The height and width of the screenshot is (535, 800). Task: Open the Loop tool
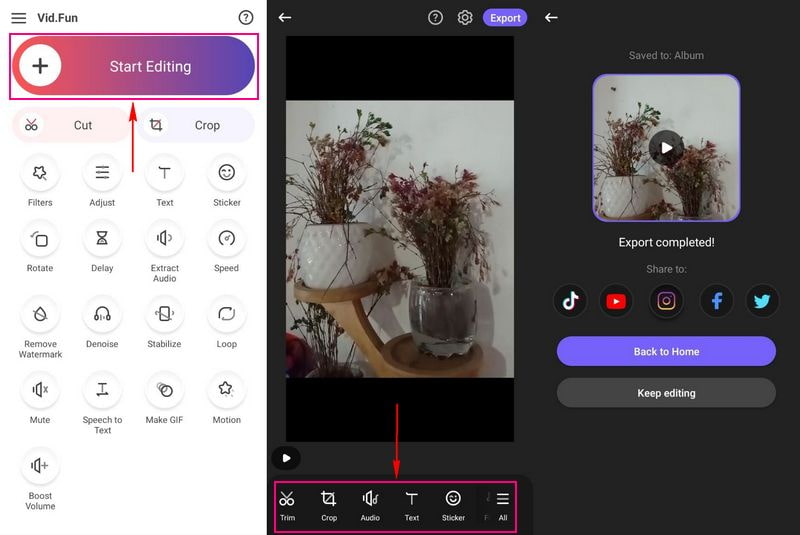(227, 323)
